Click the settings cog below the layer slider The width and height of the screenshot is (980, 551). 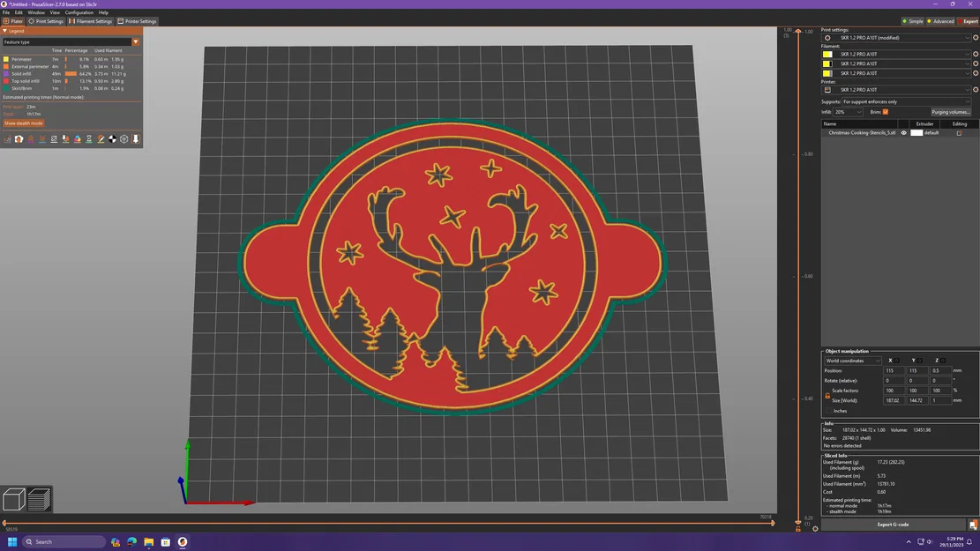tap(815, 529)
